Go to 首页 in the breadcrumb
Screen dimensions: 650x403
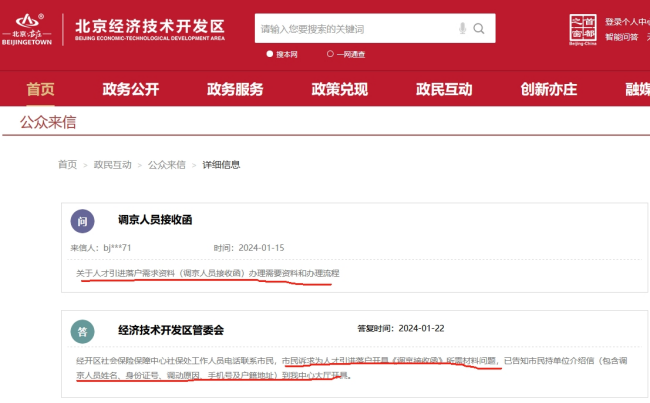coord(68,165)
